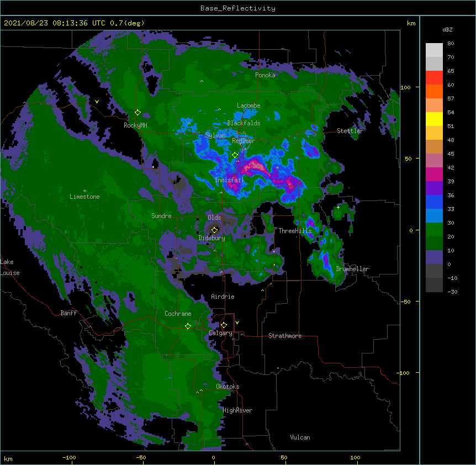
Task: Select the yellow diamond marker below Cochrane
Action: point(188,326)
